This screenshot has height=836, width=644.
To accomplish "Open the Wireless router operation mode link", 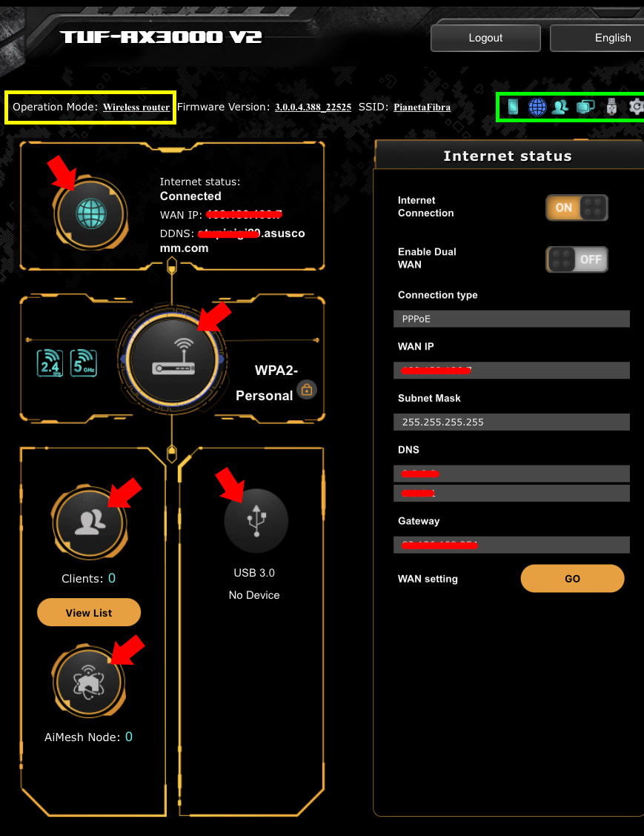I will click(136, 107).
